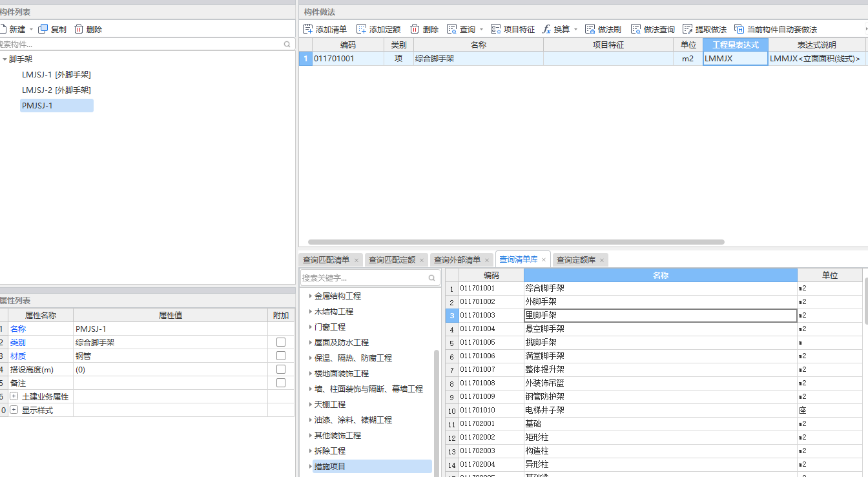Click the 名称 column header in list library
Image resolution: width=868 pixels, height=477 pixels.
[x=661, y=275]
